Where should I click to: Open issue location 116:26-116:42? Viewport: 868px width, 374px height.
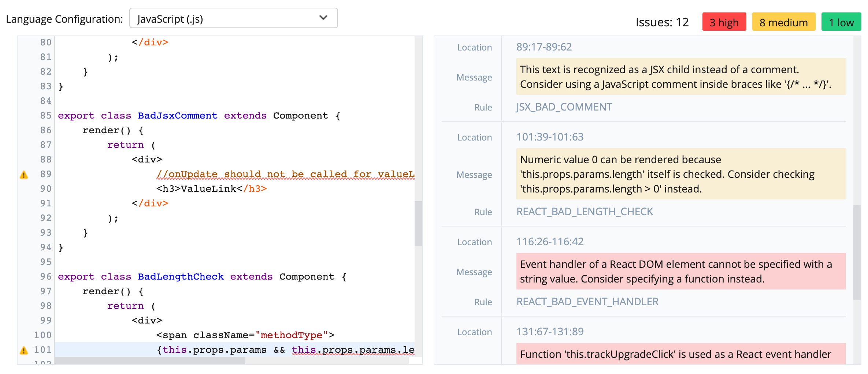coord(550,242)
